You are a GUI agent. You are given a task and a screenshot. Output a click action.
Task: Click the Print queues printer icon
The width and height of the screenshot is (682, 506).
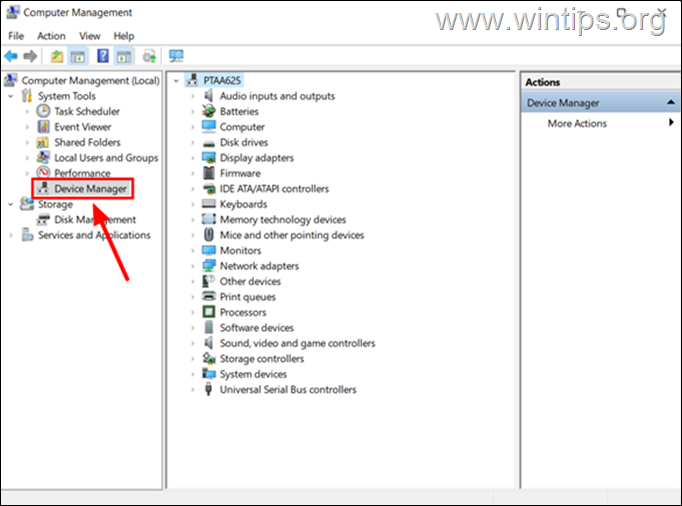[x=209, y=296]
